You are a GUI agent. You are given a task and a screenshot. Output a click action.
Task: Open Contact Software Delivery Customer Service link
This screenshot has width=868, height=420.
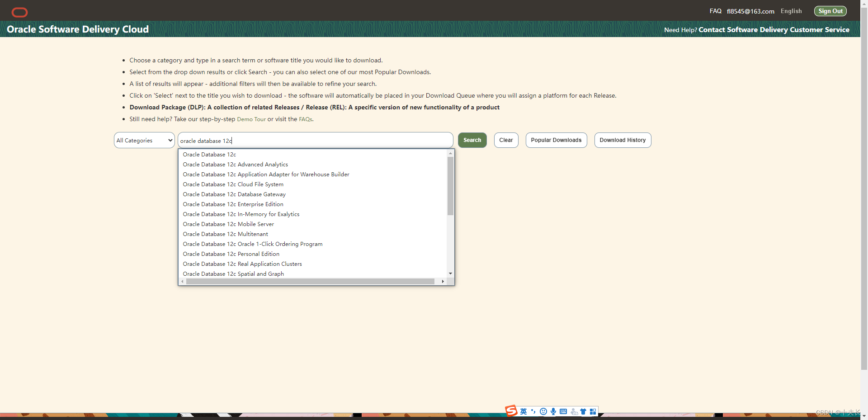[774, 29]
